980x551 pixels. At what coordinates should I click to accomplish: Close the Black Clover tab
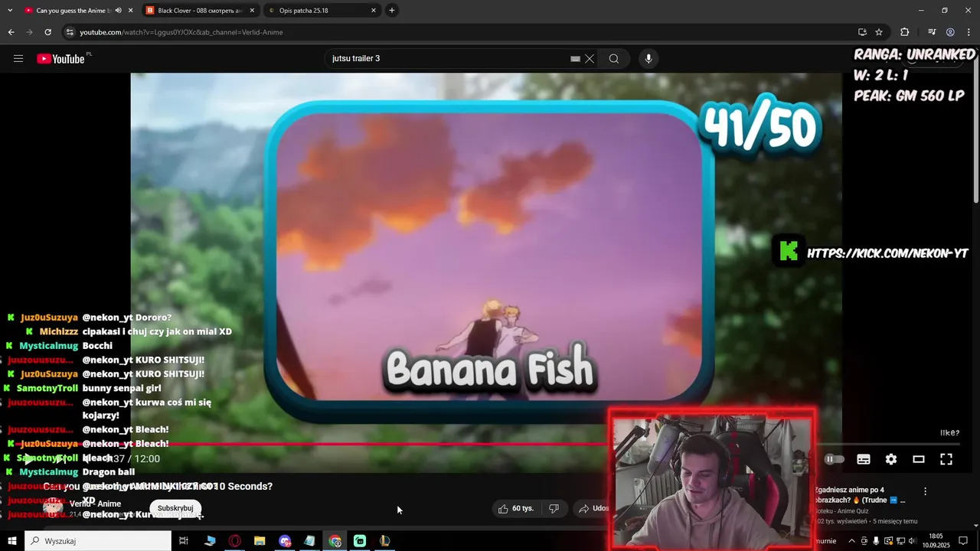(x=252, y=11)
